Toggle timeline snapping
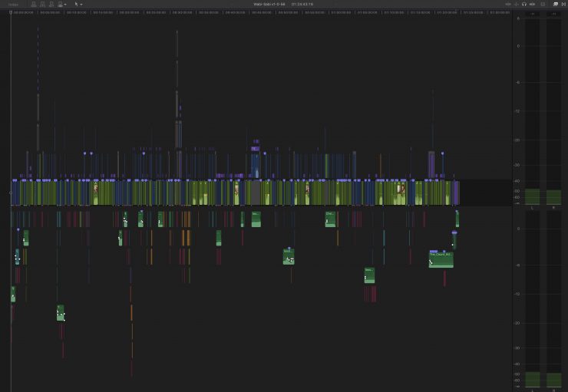 (x=533, y=4)
